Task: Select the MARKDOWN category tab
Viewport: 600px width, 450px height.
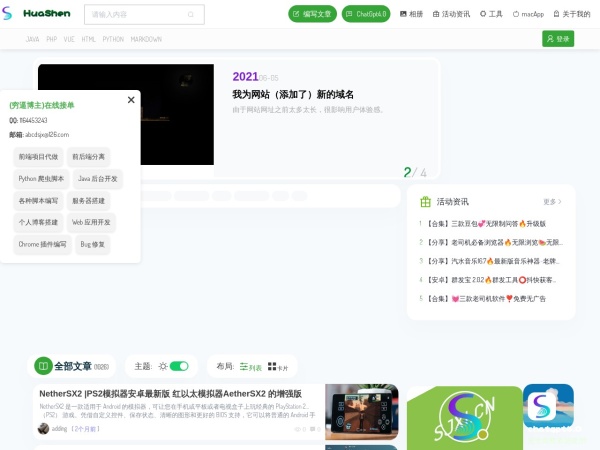Action: [146, 39]
